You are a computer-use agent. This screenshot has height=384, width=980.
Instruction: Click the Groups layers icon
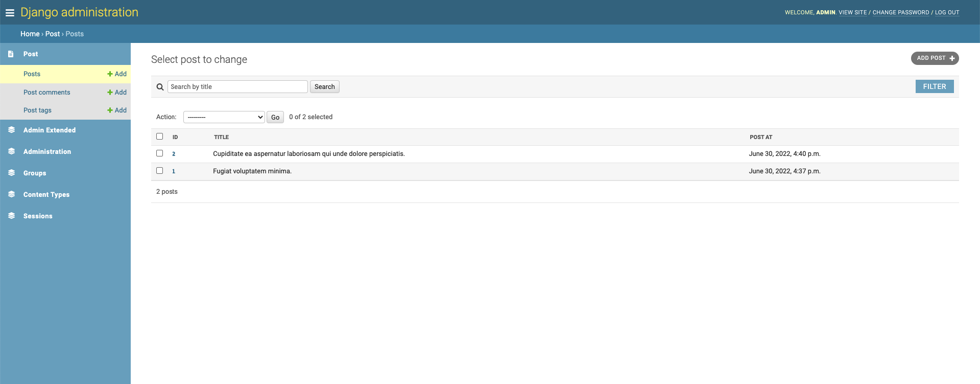(11, 173)
